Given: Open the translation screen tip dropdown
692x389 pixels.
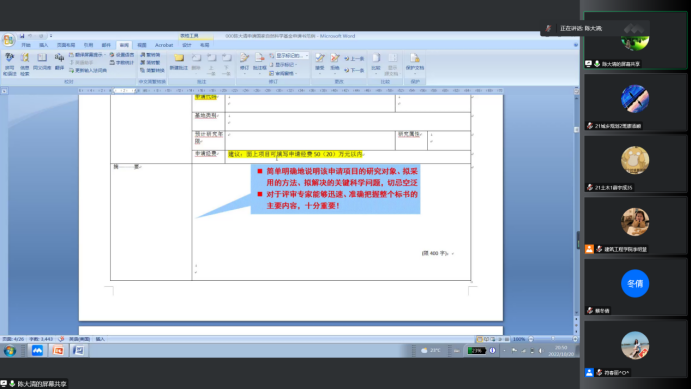Looking at the screenshot, I should [87, 55].
